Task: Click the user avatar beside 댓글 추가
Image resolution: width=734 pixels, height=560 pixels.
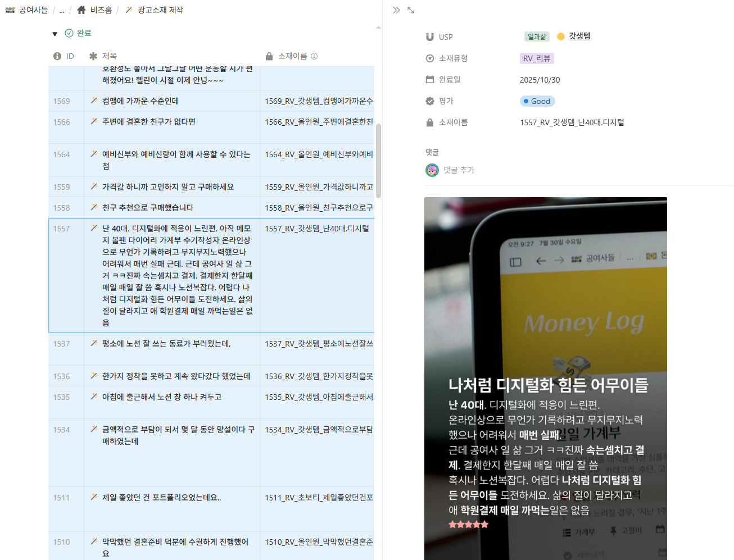Action: click(432, 170)
